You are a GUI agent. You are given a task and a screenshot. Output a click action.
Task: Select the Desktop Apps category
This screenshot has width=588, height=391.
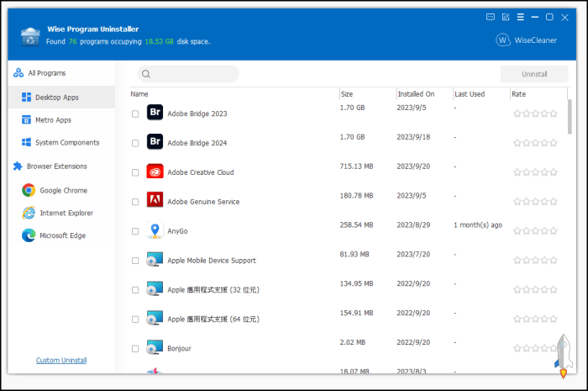pyautogui.click(x=61, y=98)
